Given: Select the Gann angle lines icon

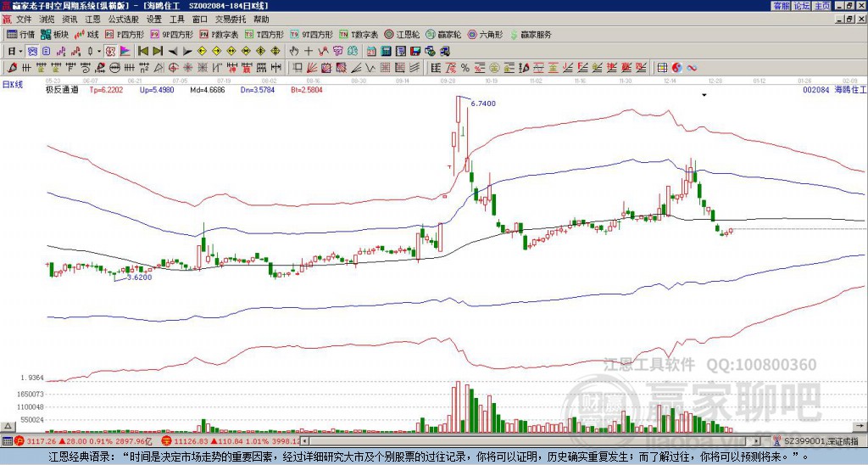Looking at the screenshot, I should (x=356, y=68).
